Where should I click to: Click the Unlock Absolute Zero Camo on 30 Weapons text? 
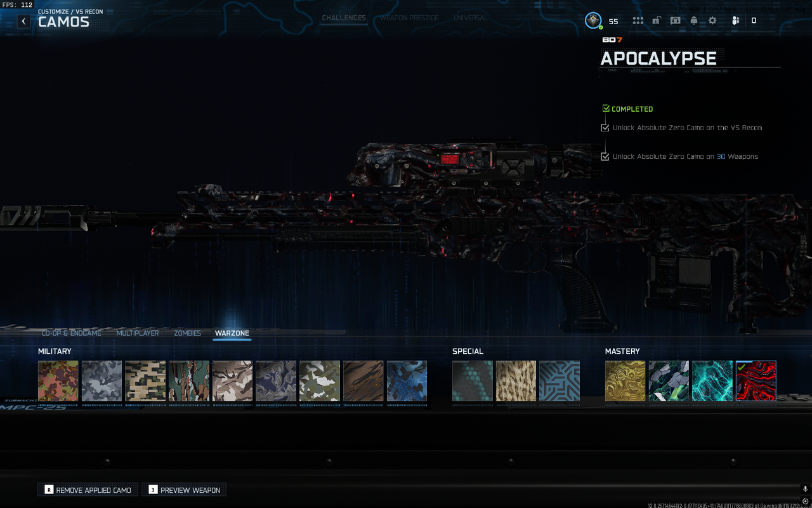(685, 156)
